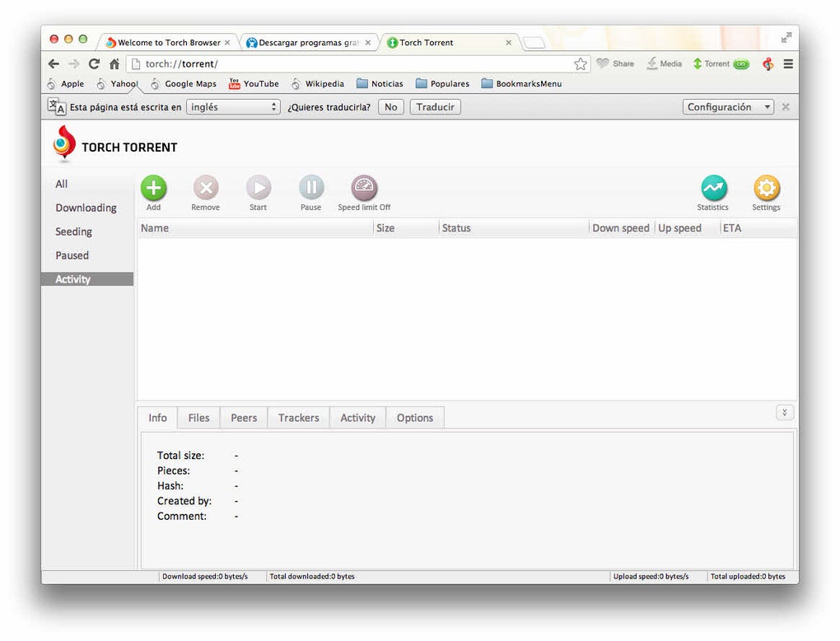Open the Populares bookmarks folder
This screenshot has width=840, height=641.
[442, 83]
